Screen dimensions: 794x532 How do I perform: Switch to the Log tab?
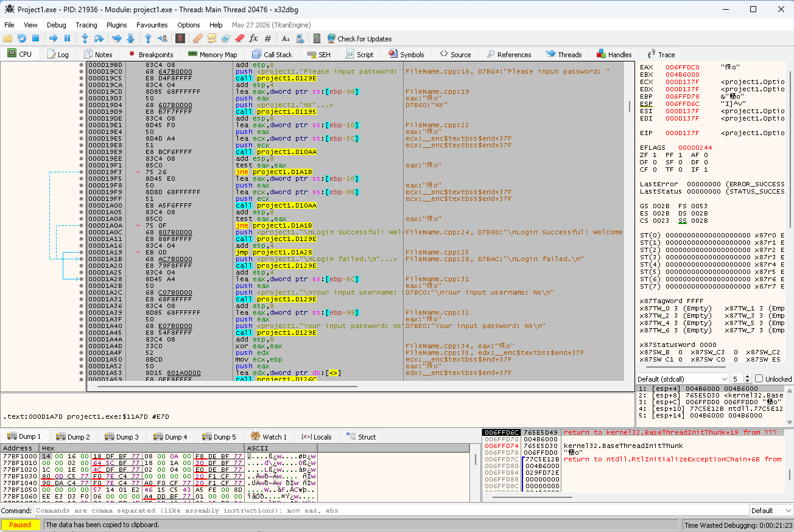(x=58, y=54)
